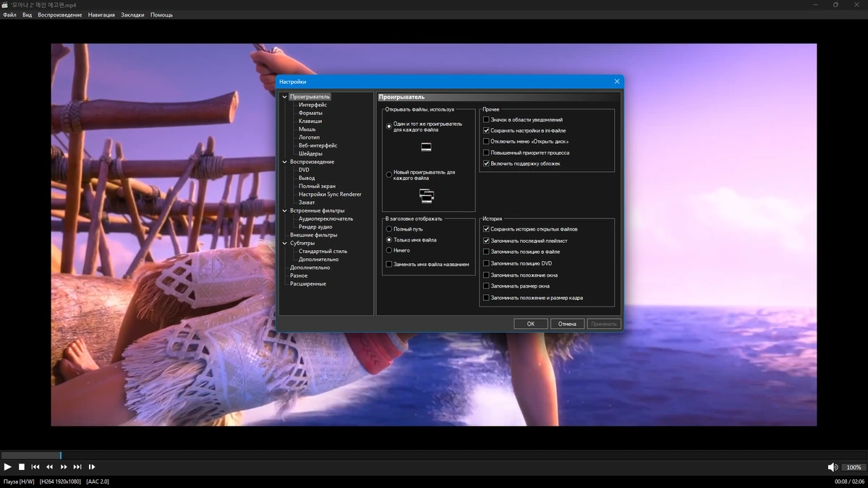Select Веб-интерфейс in settings tree
868x488 pixels.
coord(318,145)
